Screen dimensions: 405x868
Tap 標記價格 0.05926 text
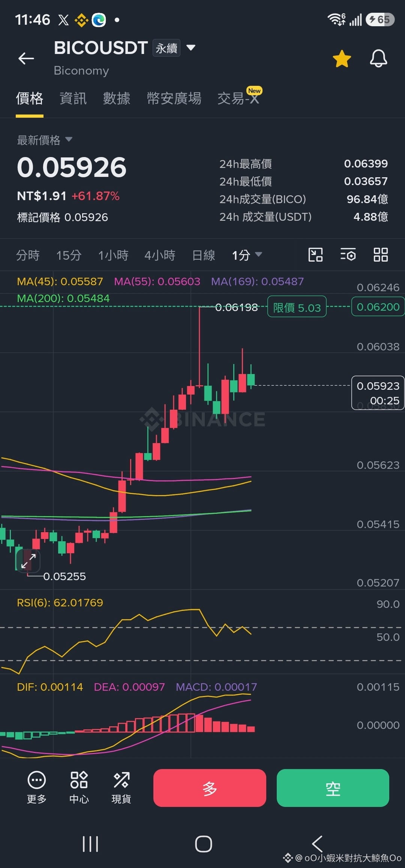click(63, 217)
